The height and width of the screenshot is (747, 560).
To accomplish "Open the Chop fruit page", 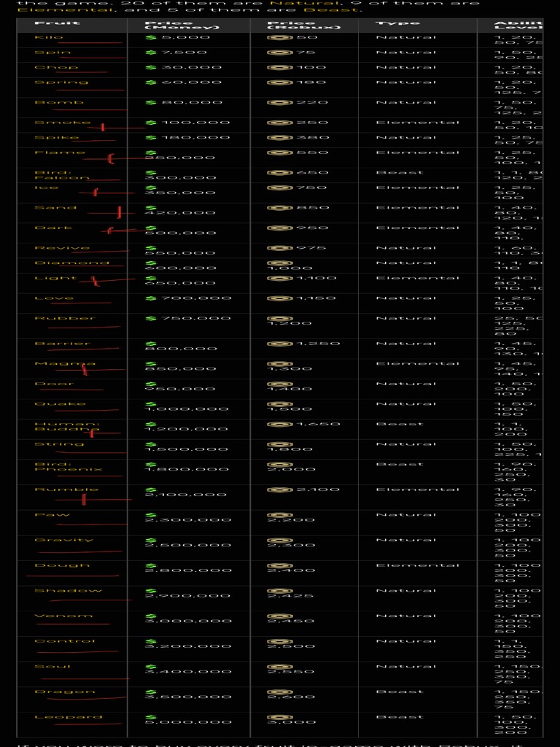I will click(56, 68).
